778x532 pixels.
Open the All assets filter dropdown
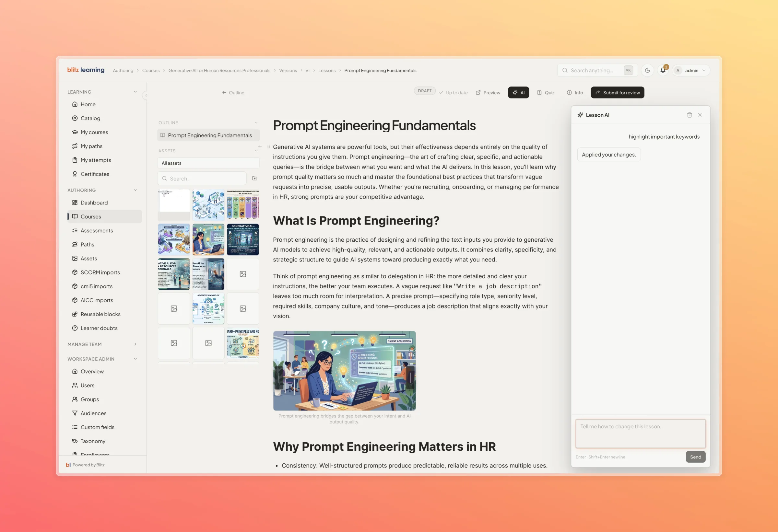(208, 163)
